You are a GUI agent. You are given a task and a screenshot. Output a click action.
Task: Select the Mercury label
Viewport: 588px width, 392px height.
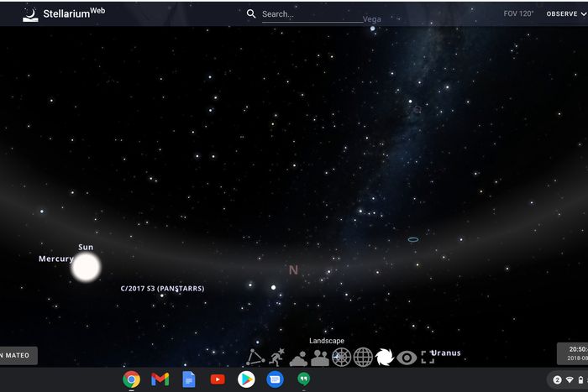pyautogui.click(x=56, y=259)
